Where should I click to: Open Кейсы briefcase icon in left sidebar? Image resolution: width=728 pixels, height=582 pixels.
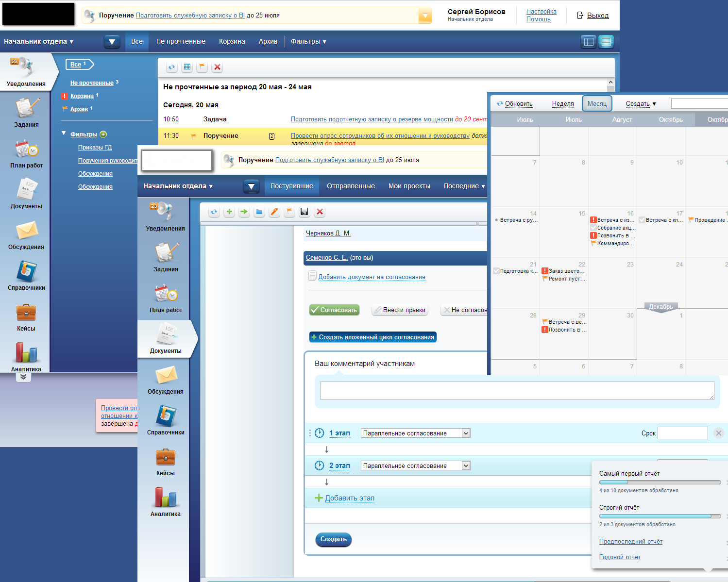tap(26, 313)
